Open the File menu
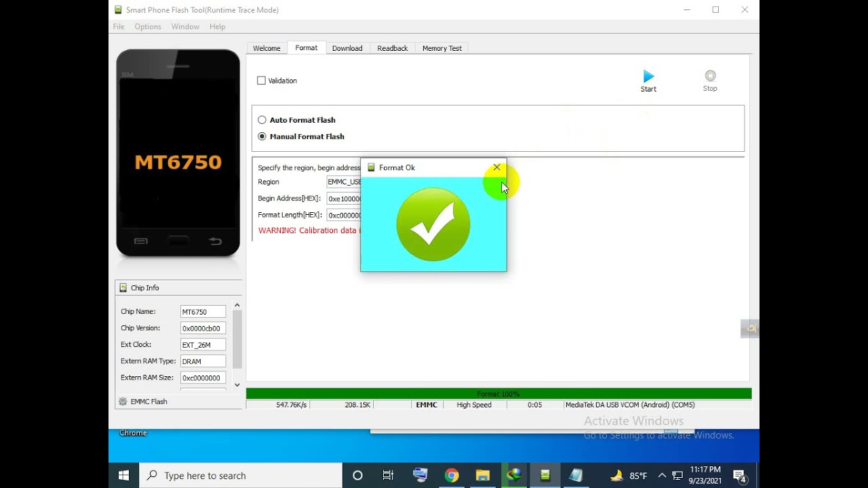This screenshot has height=488, width=868. tap(119, 26)
